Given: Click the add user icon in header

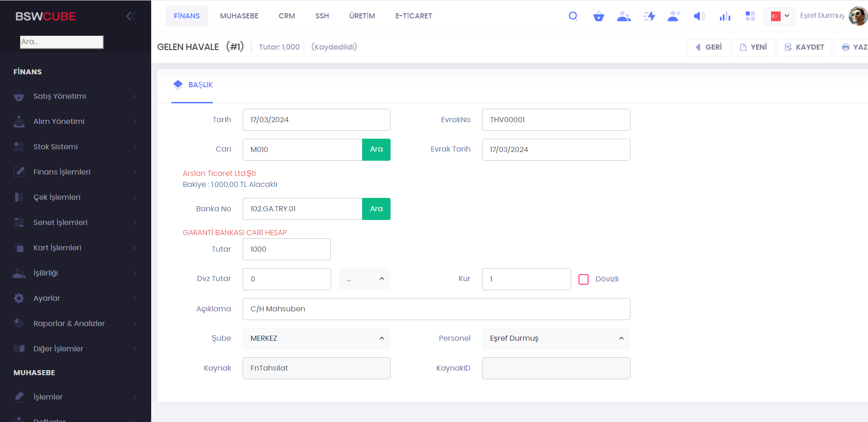Looking at the screenshot, I should [x=674, y=16].
